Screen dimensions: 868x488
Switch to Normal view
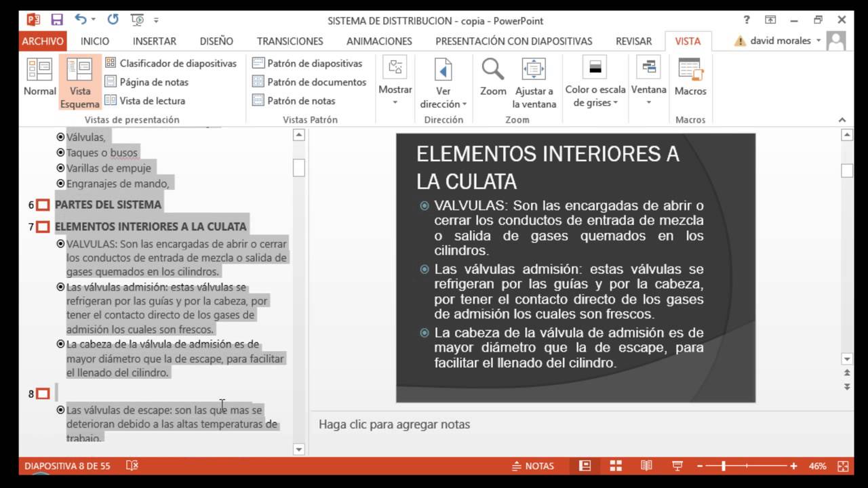[40, 77]
